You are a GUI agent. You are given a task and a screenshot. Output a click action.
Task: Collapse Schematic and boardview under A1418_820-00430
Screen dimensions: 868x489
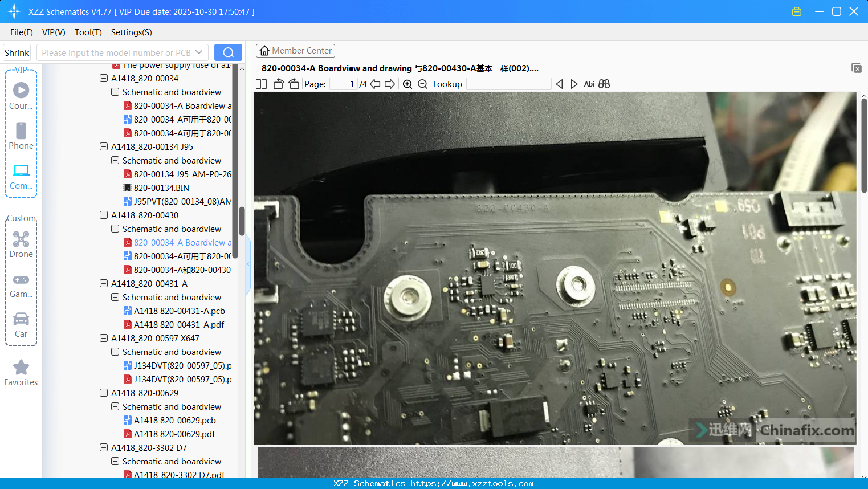(115, 229)
